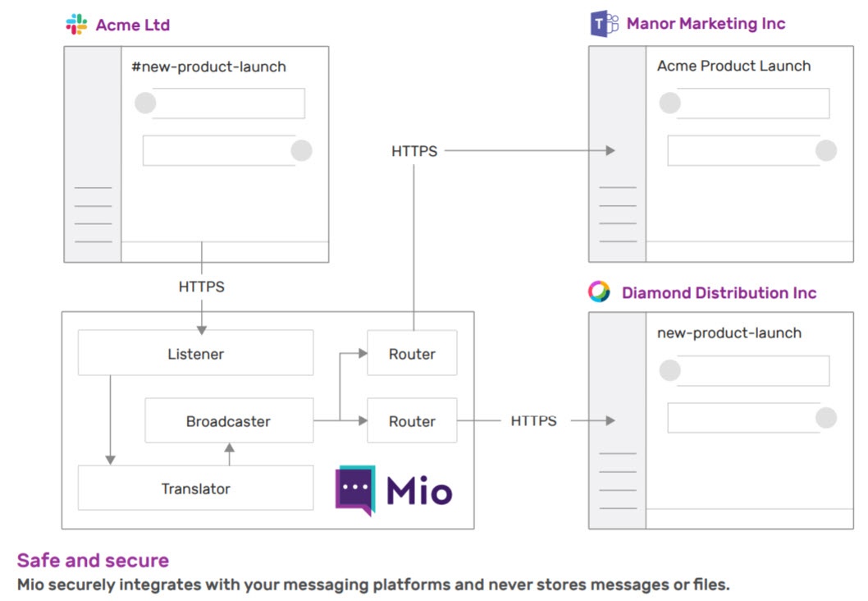Click HTTPS label pointing to Manor Marketing

pyautogui.click(x=414, y=151)
